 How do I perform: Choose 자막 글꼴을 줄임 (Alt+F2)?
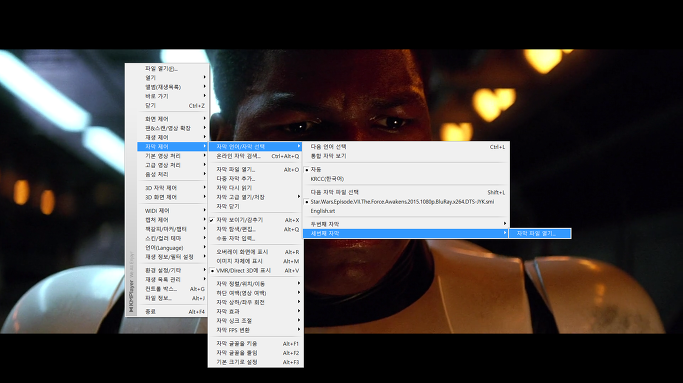[x=256, y=352]
